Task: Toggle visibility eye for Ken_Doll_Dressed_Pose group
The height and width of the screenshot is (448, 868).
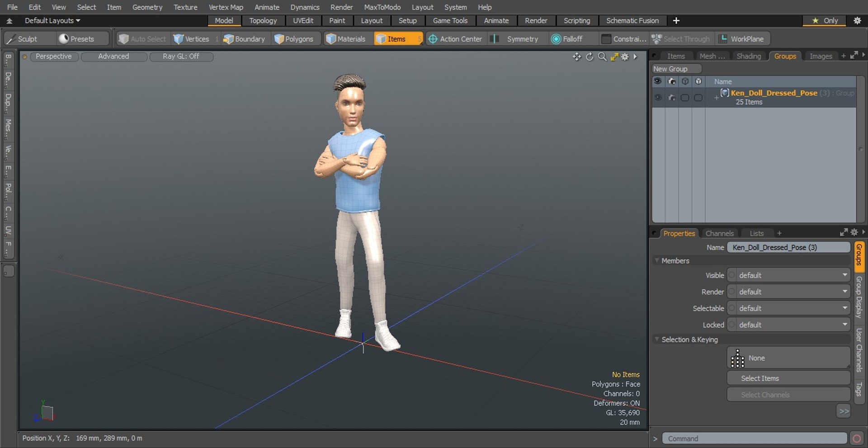Action: click(x=658, y=97)
